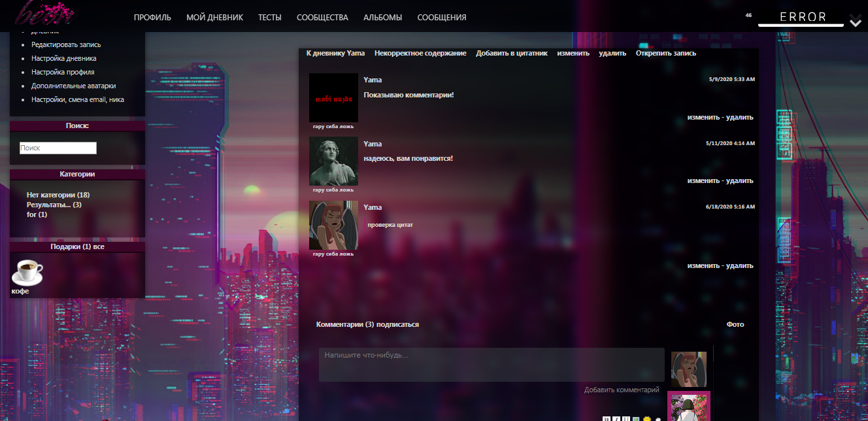
Task: Expand the double chevron next to ERROR
Action: pos(856,22)
